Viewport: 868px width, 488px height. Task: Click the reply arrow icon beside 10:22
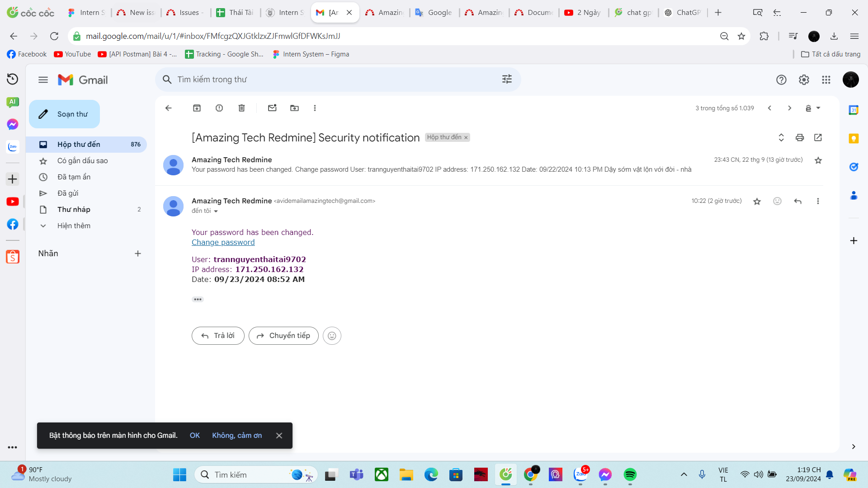(798, 201)
